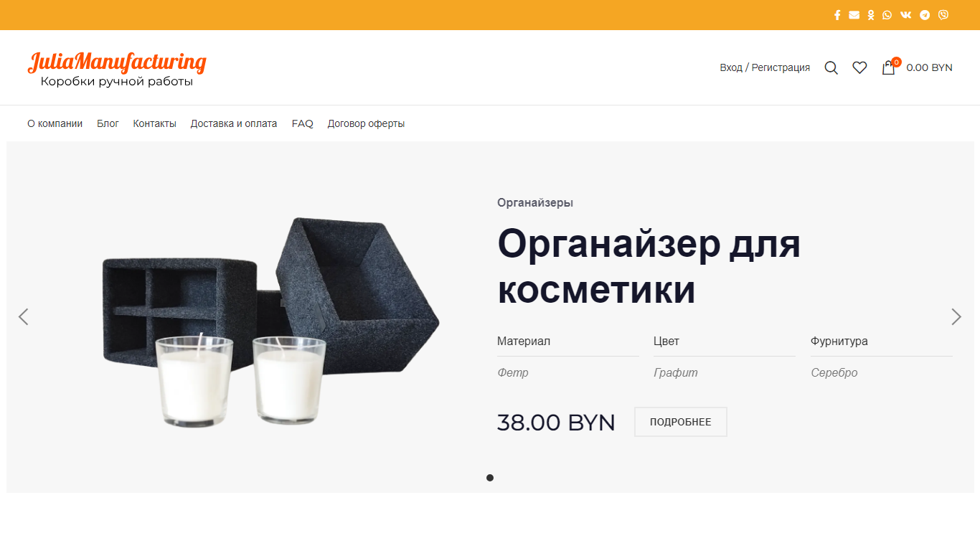Open the FAQ menu item
Viewport: 980px width, 551px height.
(x=303, y=123)
